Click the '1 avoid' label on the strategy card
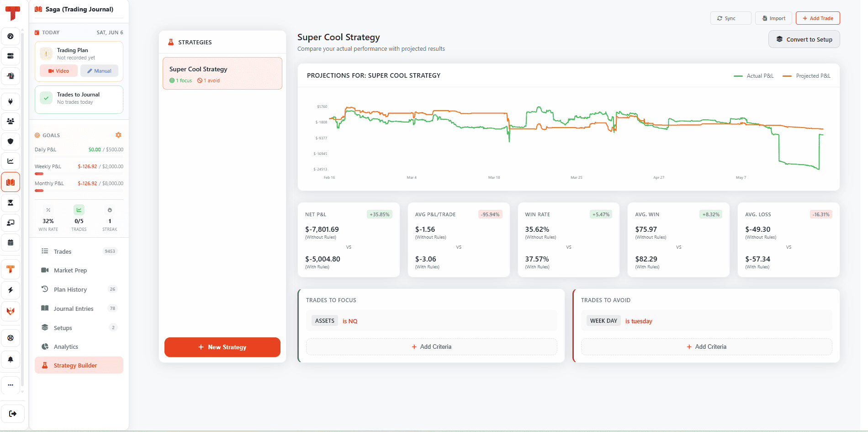Image resolution: width=868 pixels, height=432 pixels. [x=209, y=80]
